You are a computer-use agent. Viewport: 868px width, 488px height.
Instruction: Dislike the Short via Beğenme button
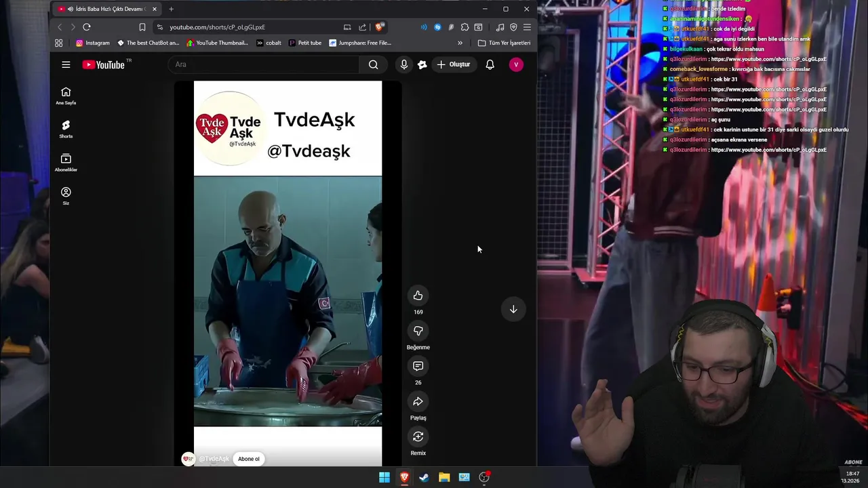pyautogui.click(x=418, y=331)
